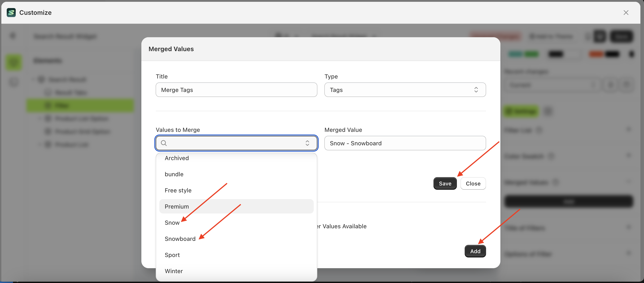Close the Customize window with X
Viewport: 644px width, 283px height.
coord(626,13)
